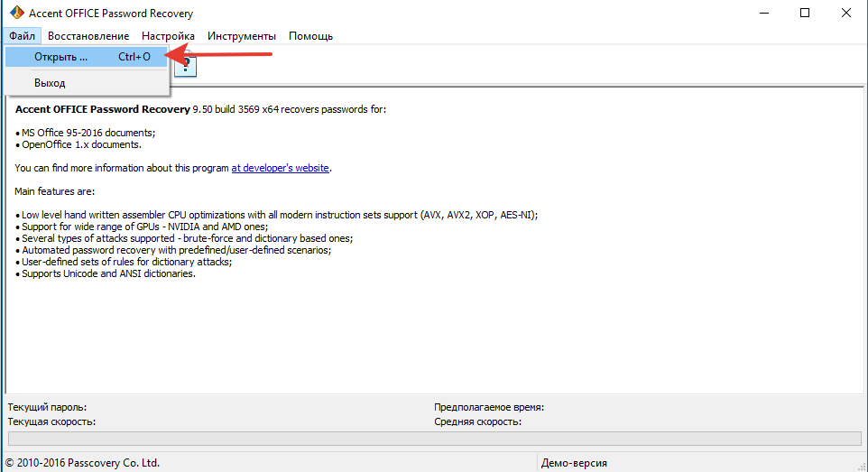This screenshot has height=472, width=868.
Task: Click the Средняя скорость label
Action: click(477, 421)
